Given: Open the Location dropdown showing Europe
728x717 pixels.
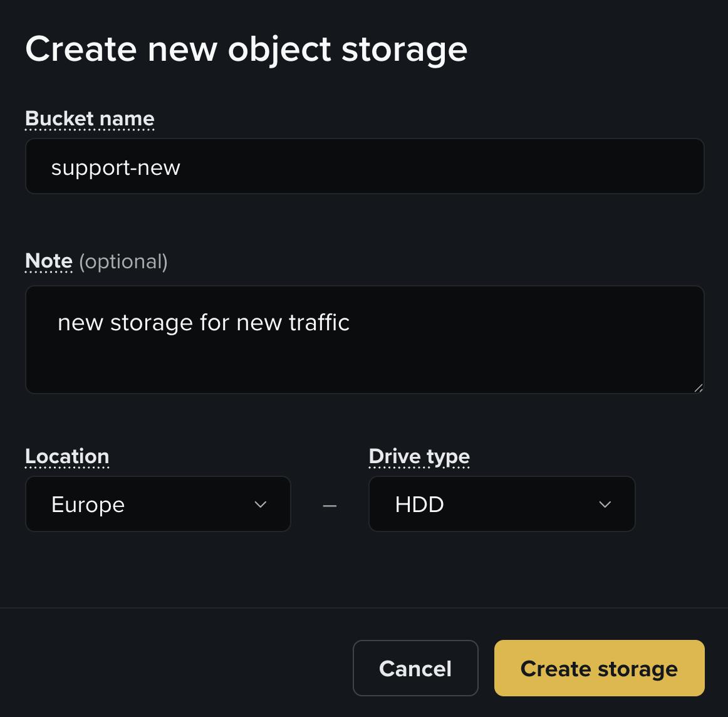Looking at the screenshot, I should click(x=158, y=505).
